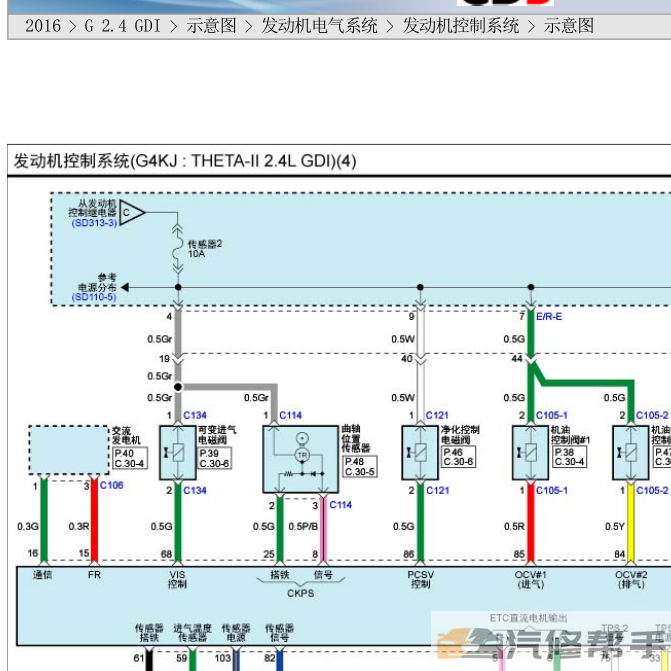Click the 进气温度传感器 label
671x671 pixels.
(x=193, y=632)
